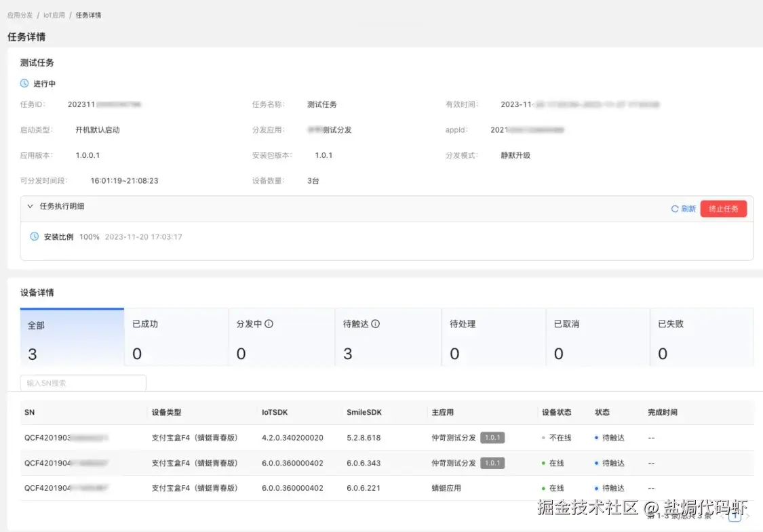Click SmileSDK value 6.0.6.343

(x=364, y=463)
